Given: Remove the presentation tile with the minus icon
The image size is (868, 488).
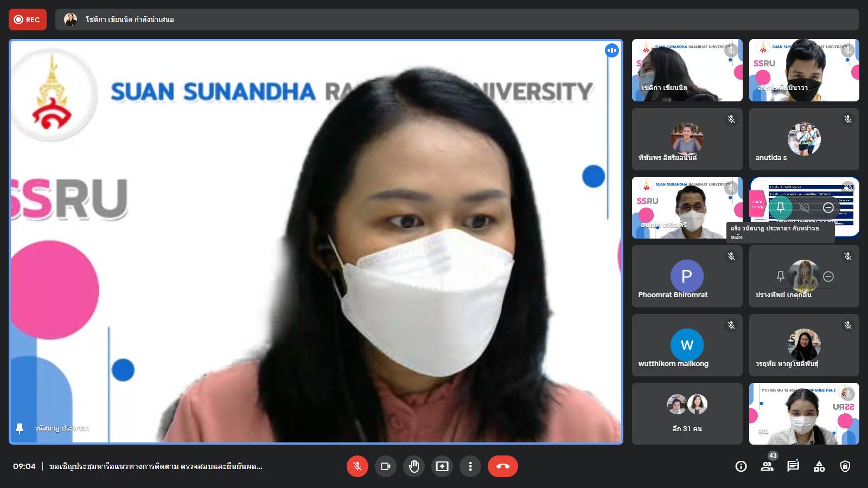Looking at the screenshot, I should tap(828, 208).
